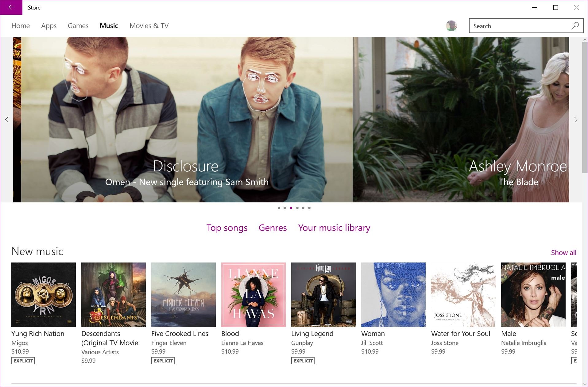Select the Music tab
The image size is (588, 387).
point(109,26)
